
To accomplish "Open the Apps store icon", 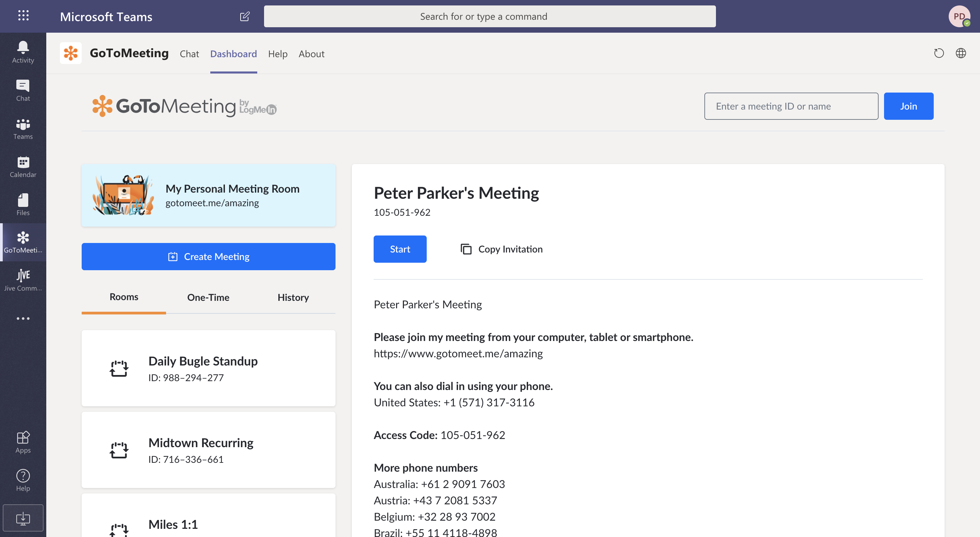I will [23, 442].
